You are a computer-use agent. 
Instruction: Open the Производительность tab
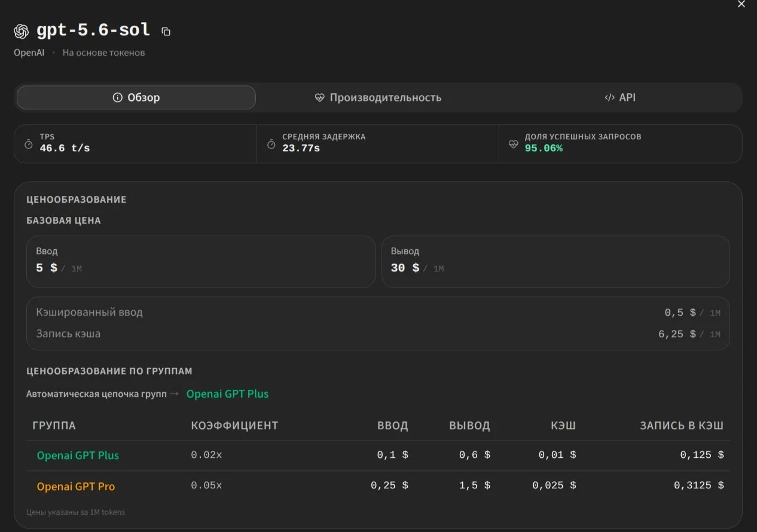point(378,97)
